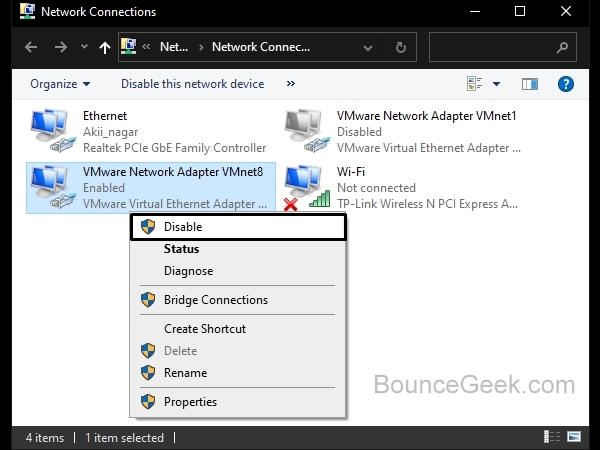The image size is (600, 450).
Task: Click the greyed Delete menu entry
Action: 238,351
